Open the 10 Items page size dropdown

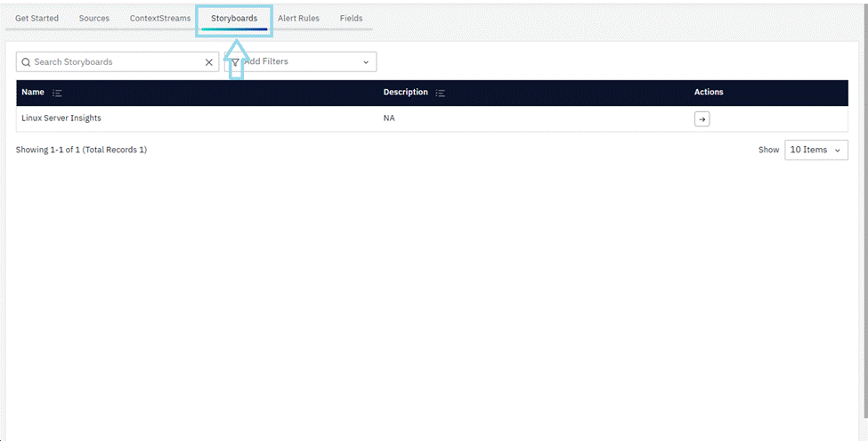(x=815, y=150)
